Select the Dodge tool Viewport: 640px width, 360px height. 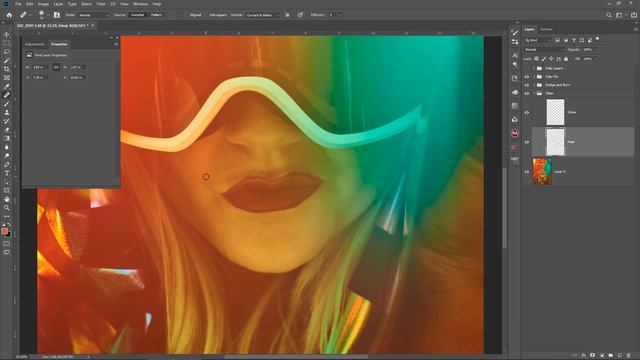(x=7, y=156)
